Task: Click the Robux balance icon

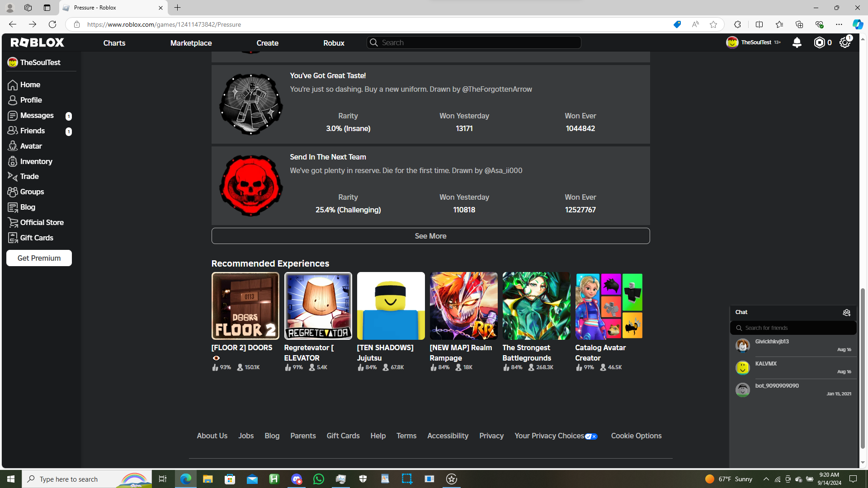Action: (x=819, y=42)
